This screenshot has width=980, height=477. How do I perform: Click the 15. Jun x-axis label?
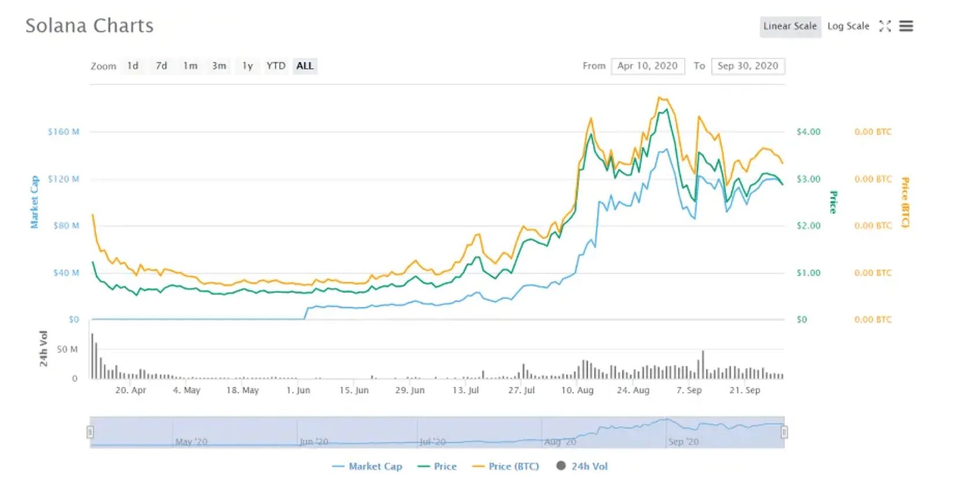[354, 390]
